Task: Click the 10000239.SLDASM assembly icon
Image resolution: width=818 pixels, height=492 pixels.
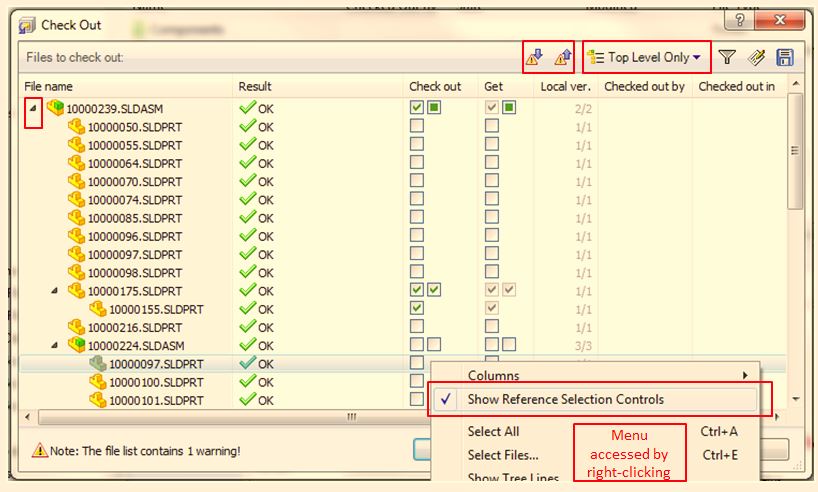Action: [x=55, y=108]
